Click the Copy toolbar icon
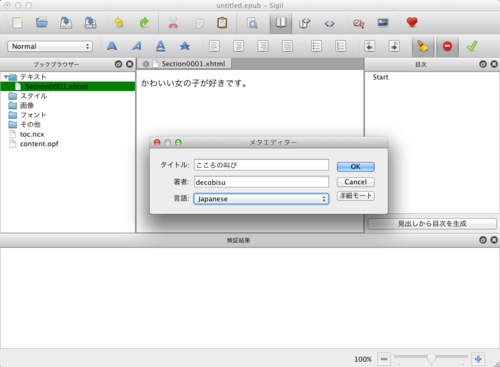The width and height of the screenshot is (500, 367). click(198, 23)
